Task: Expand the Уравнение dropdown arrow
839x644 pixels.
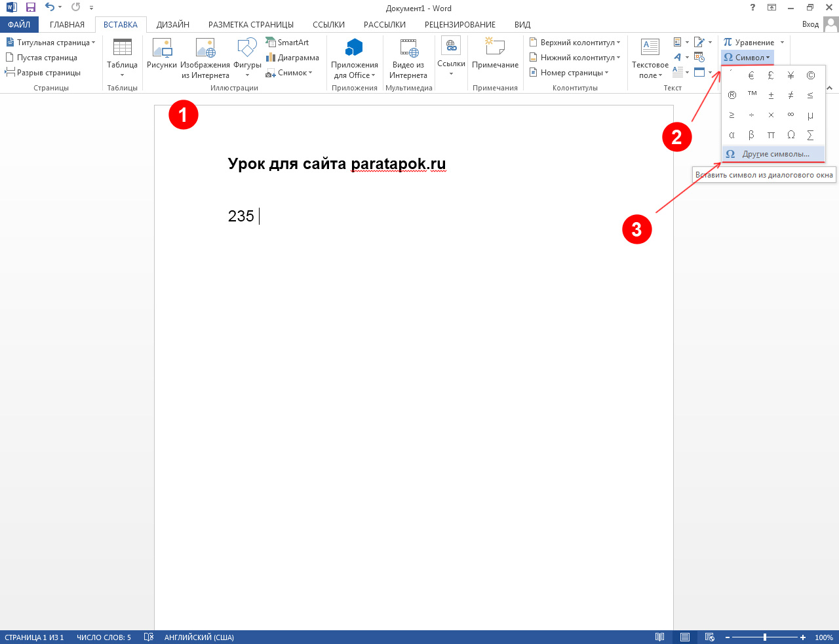Action: (782, 43)
